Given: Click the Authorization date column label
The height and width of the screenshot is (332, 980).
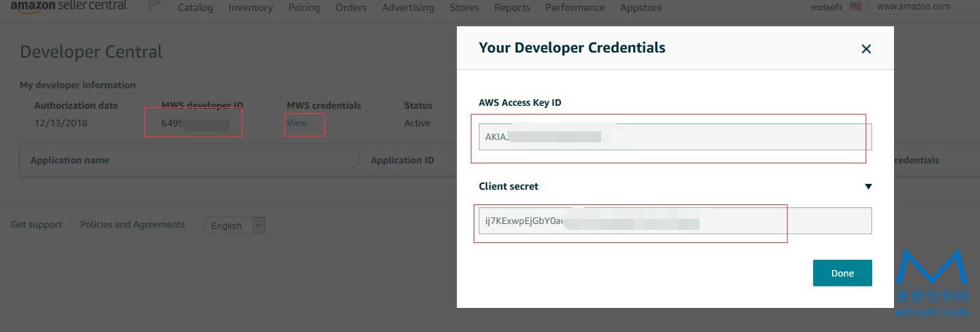Looking at the screenshot, I should tap(76, 106).
